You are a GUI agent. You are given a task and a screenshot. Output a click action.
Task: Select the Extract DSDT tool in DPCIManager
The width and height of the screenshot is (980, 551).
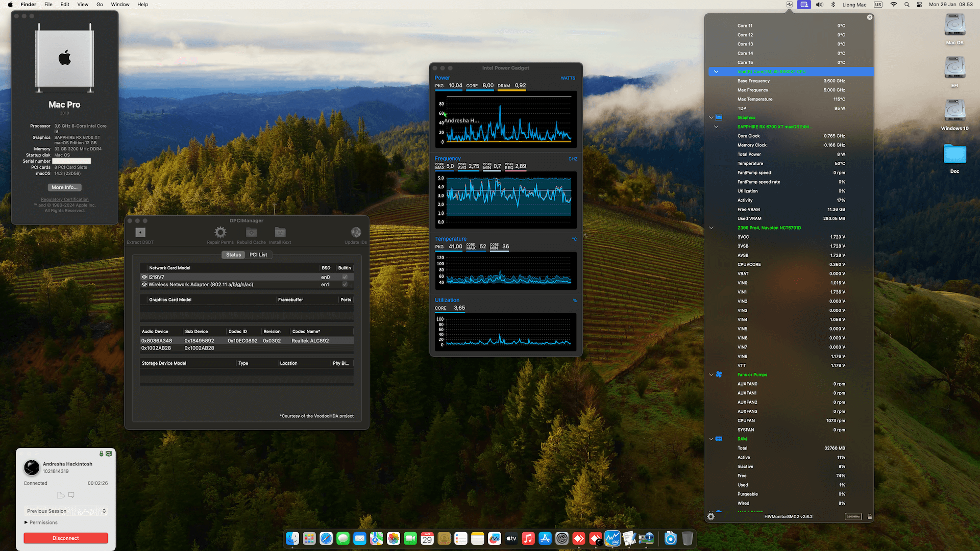click(140, 232)
